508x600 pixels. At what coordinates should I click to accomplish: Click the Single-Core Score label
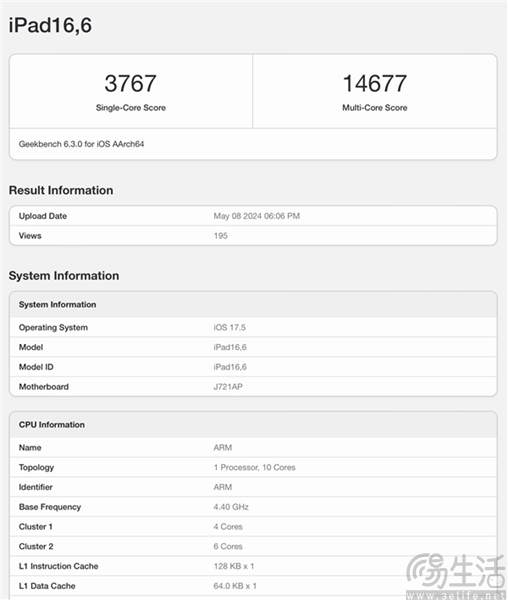[130, 108]
